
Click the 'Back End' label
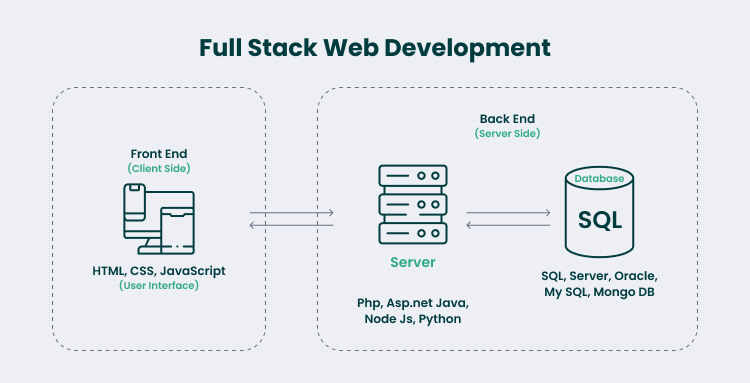(x=507, y=119)
